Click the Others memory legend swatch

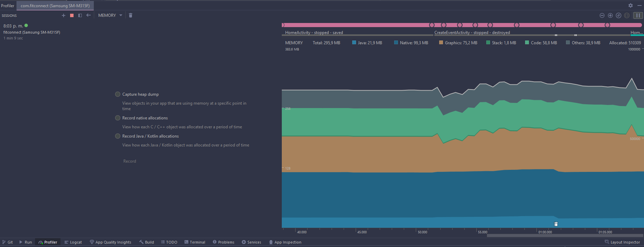click(x=568, y=43)
